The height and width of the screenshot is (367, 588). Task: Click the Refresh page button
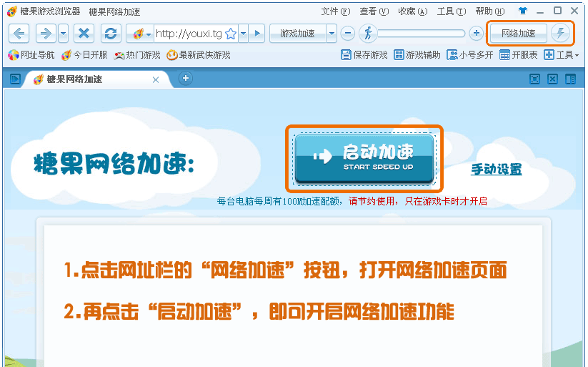111,34
